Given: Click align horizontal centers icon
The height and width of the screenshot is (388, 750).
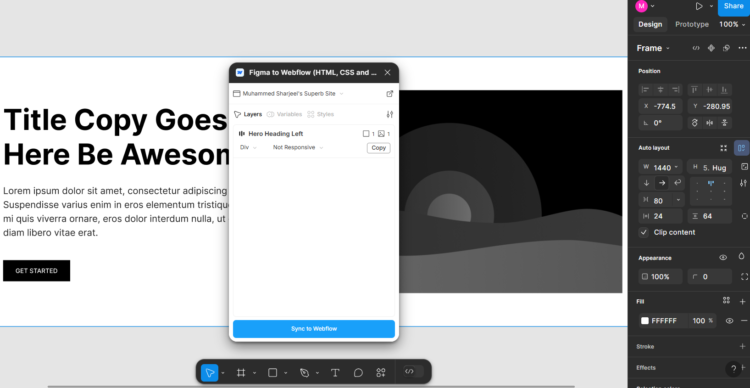Looking at the screenshot, I should coord(661,89).
